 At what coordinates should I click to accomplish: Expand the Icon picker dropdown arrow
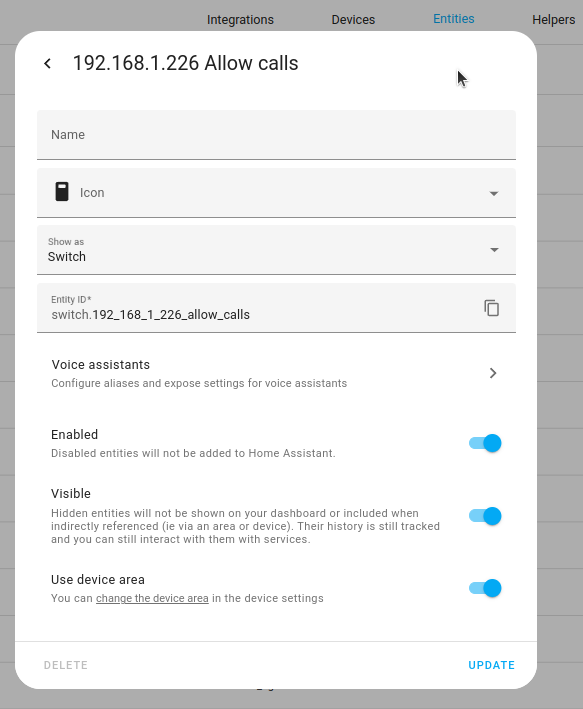[494, 194]
